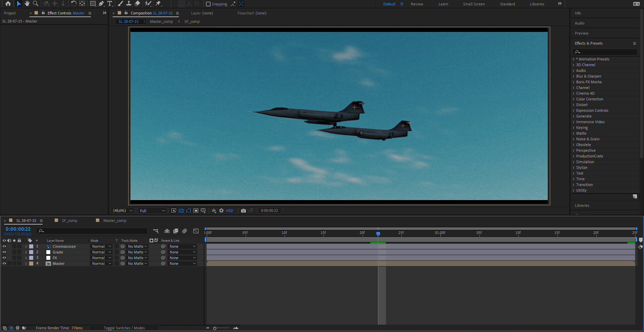Select the Hand tool
Viewport: 644px width, 332px height.
[x=27, y=4]
